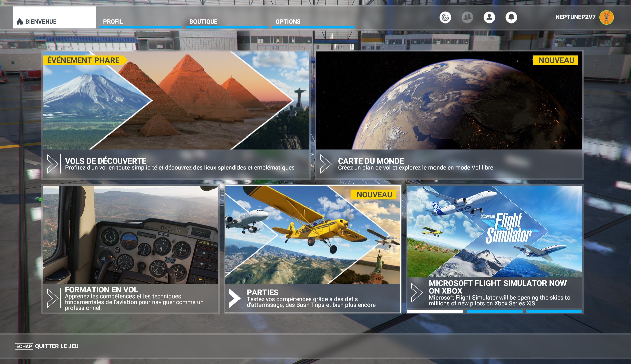631x364 pixels.
Task: Click the Formation en Vol arrow icon
Action: [53, 298]
